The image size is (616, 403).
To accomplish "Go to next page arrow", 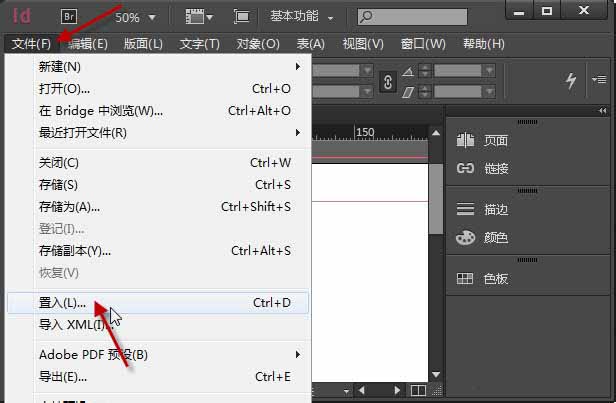I will [397, 390].
